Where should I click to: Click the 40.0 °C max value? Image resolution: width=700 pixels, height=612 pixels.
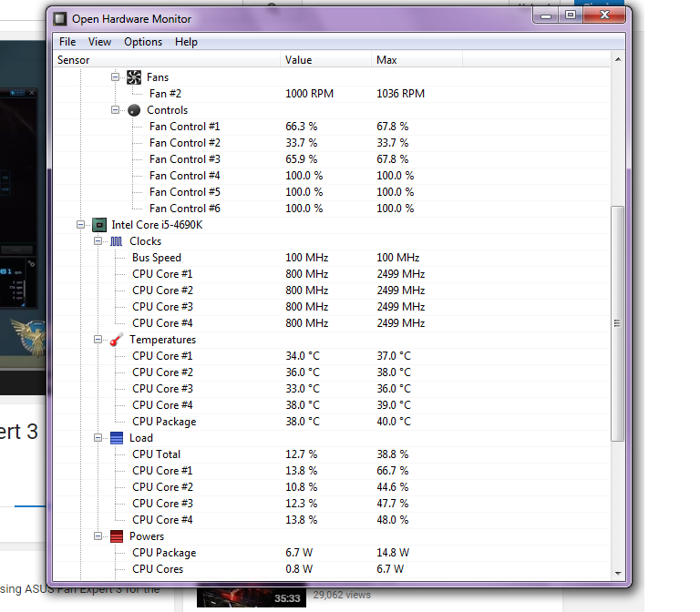tap(394, 422)
